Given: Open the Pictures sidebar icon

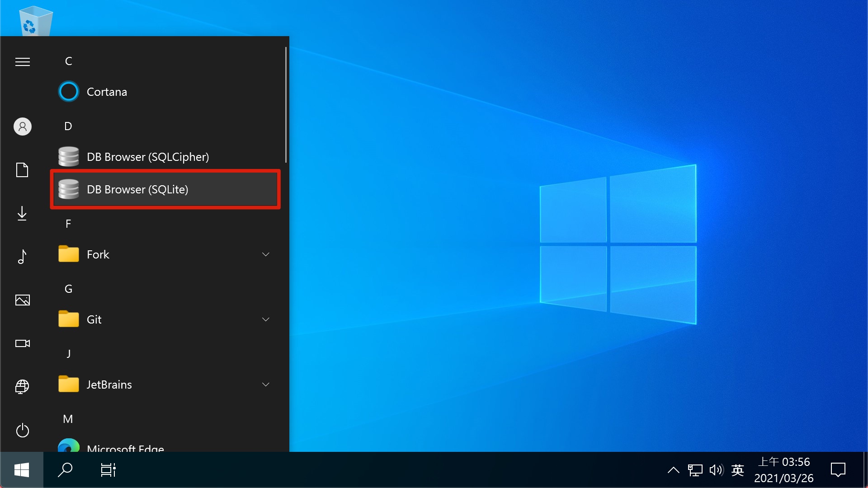Looking at the screenshot, I should [23, 300].
